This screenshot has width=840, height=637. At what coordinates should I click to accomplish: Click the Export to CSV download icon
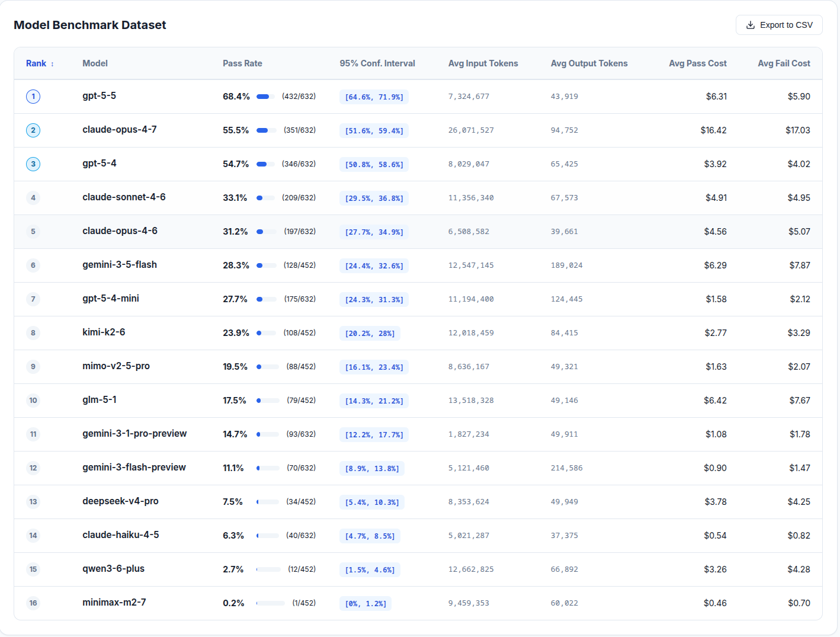coord(751,25)
